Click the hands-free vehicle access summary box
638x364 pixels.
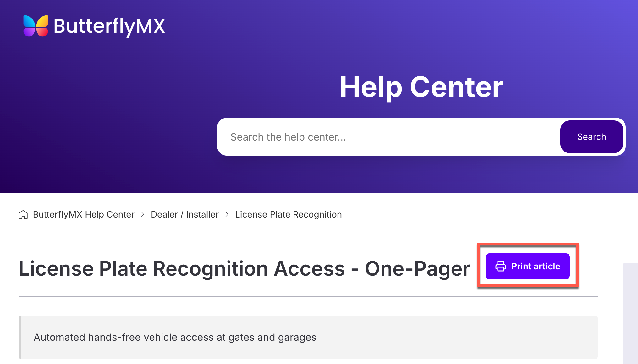pos(308,337)
